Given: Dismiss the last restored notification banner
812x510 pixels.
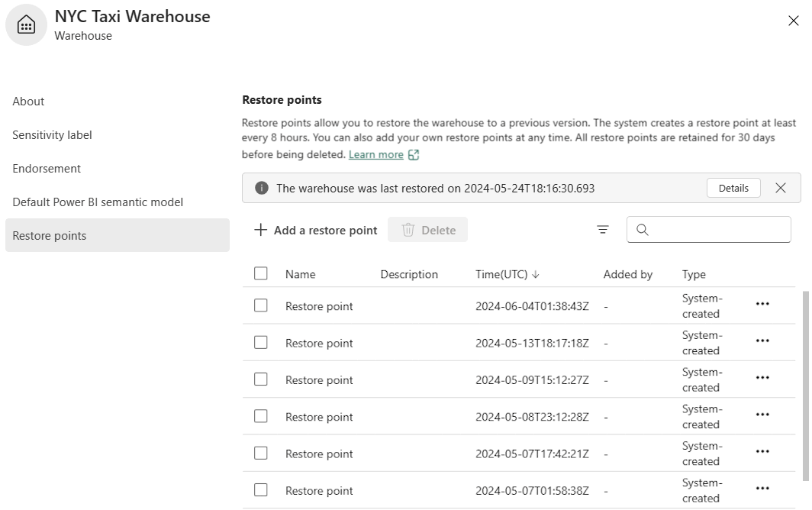Looking at the screenshot, I should coord(780,188).
